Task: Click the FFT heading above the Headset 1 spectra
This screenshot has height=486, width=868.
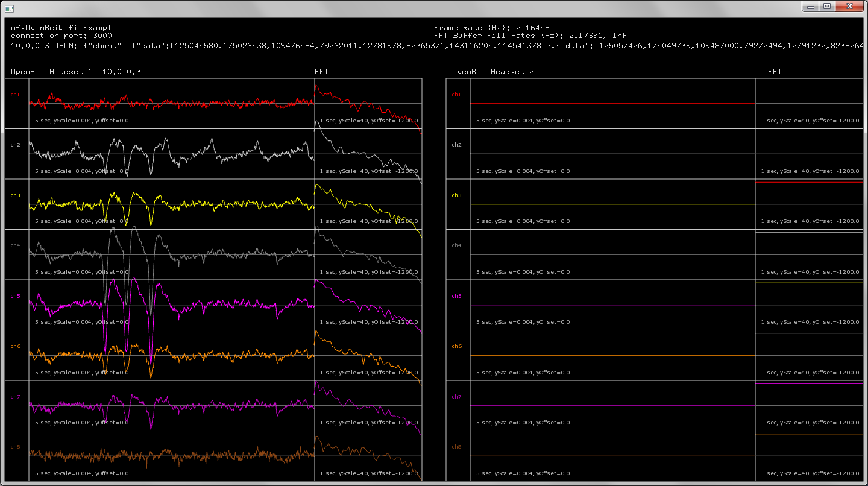Action: pos(322,72)
